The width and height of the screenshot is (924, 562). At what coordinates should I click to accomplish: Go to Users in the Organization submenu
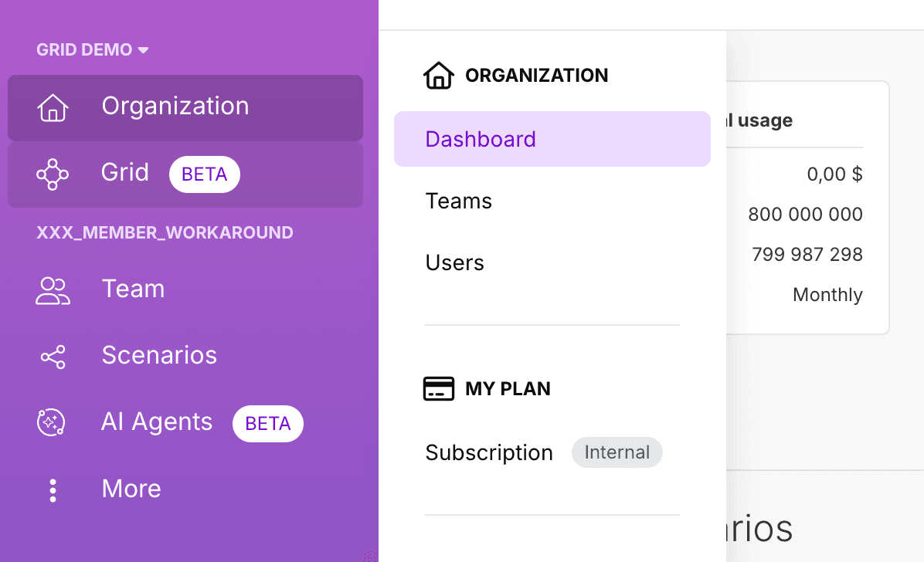click(x=454, y=263)
